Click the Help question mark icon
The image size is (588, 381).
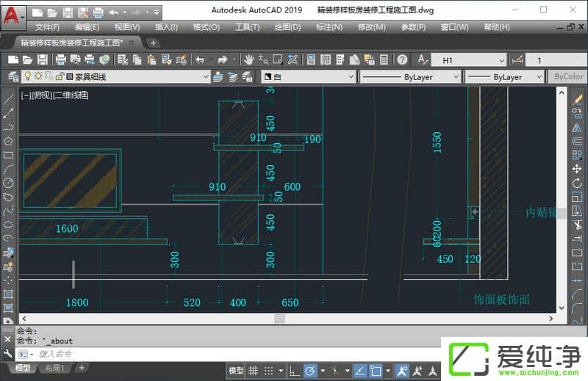(x=402, y=59)
